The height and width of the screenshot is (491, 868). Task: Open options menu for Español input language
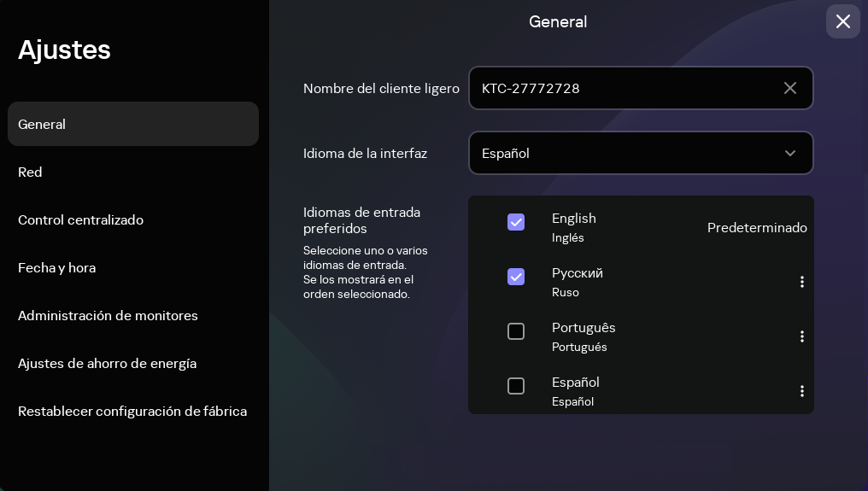[801, 391]
